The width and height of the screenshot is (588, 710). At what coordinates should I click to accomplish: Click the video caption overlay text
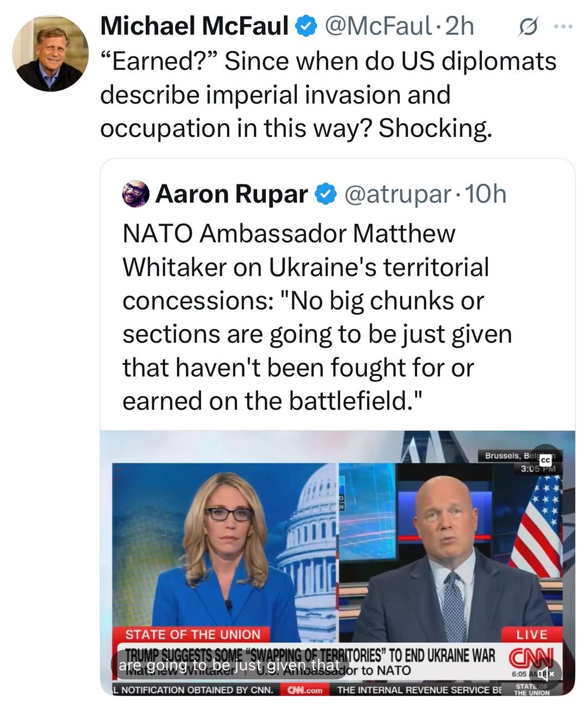point(229,665)
